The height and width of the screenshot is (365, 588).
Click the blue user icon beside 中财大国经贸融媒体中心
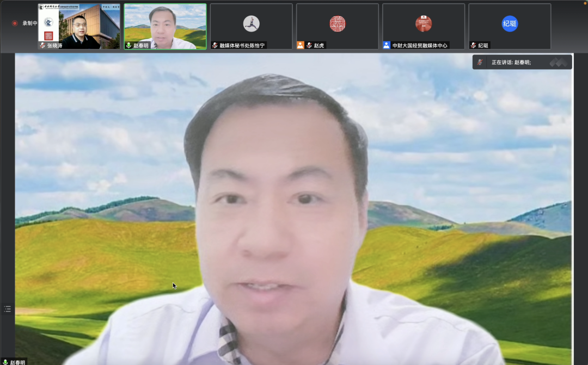click(387, 46)
